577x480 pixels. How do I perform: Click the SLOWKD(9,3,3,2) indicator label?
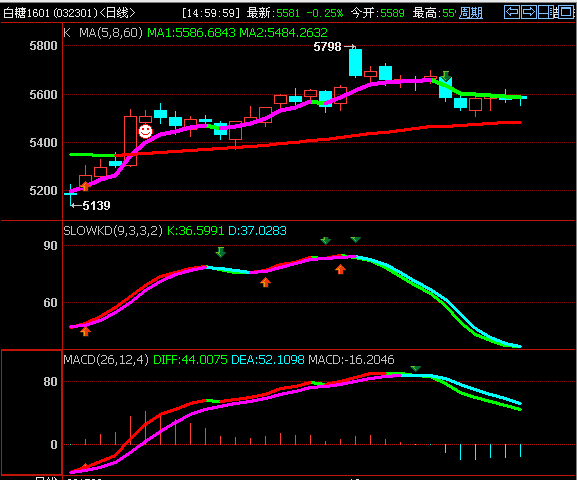[x=113, y=231]
